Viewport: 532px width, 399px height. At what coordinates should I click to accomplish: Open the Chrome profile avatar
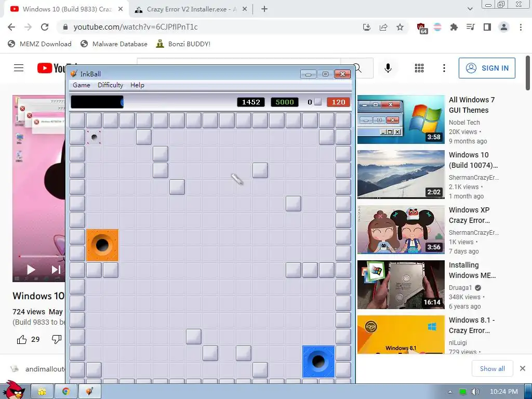tap(503, 27)
